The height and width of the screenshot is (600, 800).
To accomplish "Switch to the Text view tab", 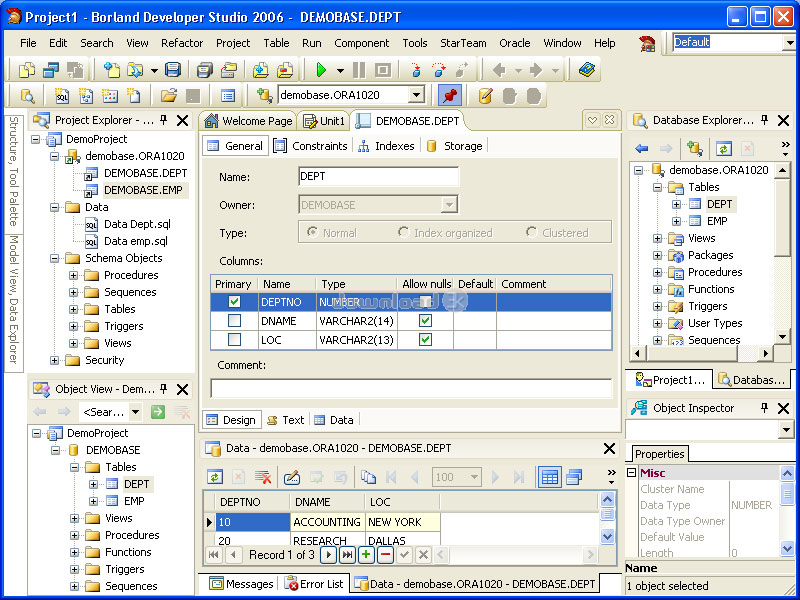I will pyautogui.click(x=286, y=420).
